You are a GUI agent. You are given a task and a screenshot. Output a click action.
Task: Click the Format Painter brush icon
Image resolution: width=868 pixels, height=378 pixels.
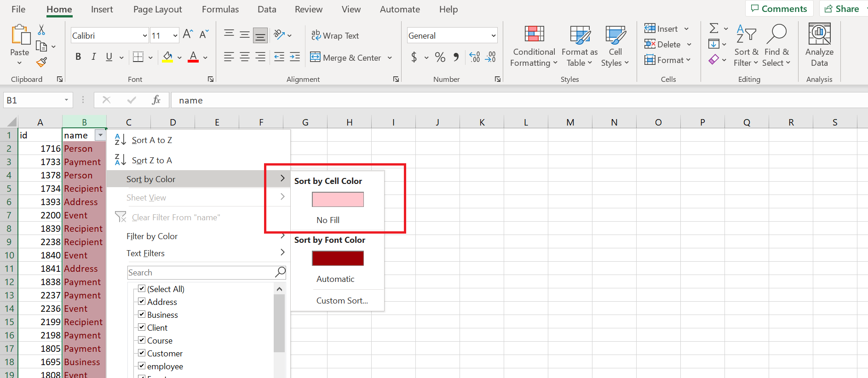point(41,62)
